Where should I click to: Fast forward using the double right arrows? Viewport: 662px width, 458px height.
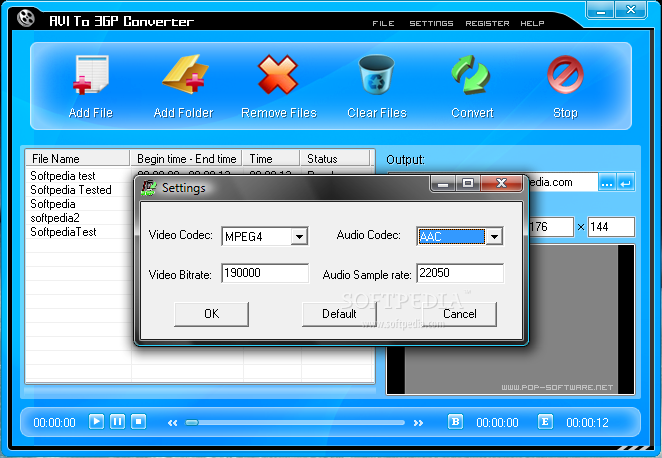[x=418, y=423]
